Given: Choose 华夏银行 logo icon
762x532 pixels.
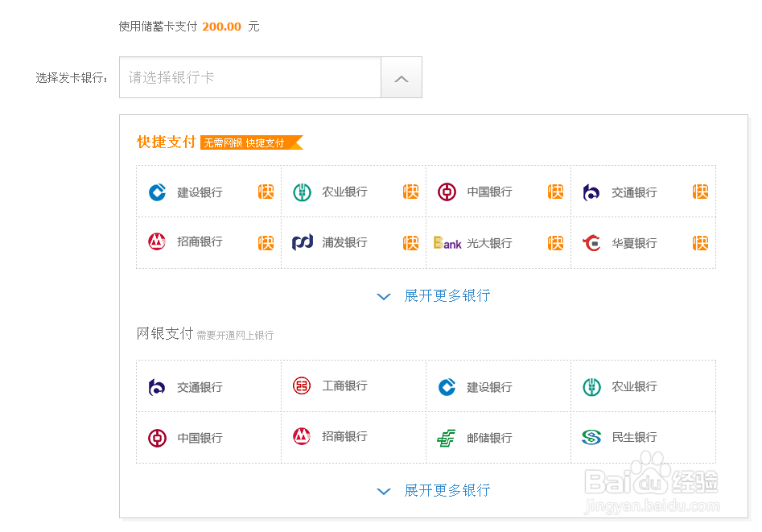Looking at the screenshot, I should click(x=591, y=242).
